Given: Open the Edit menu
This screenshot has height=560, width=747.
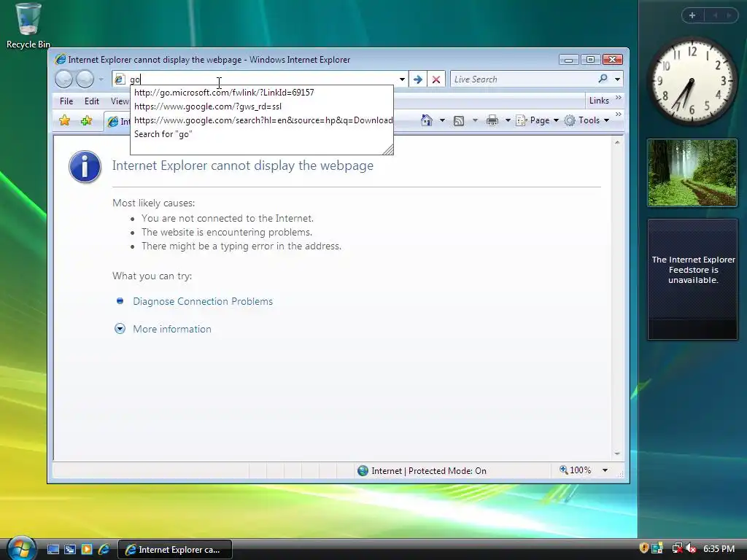Looking at the screenshot, I should [x=91, y=101].
